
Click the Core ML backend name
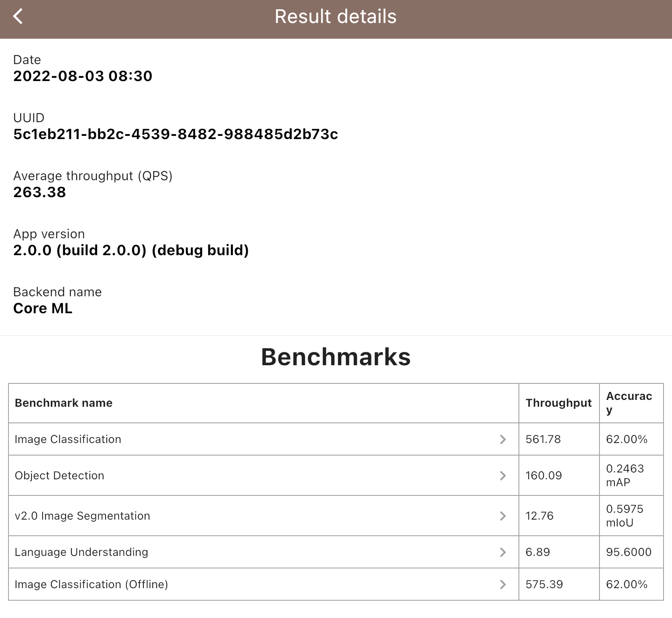tap(43, 308)
